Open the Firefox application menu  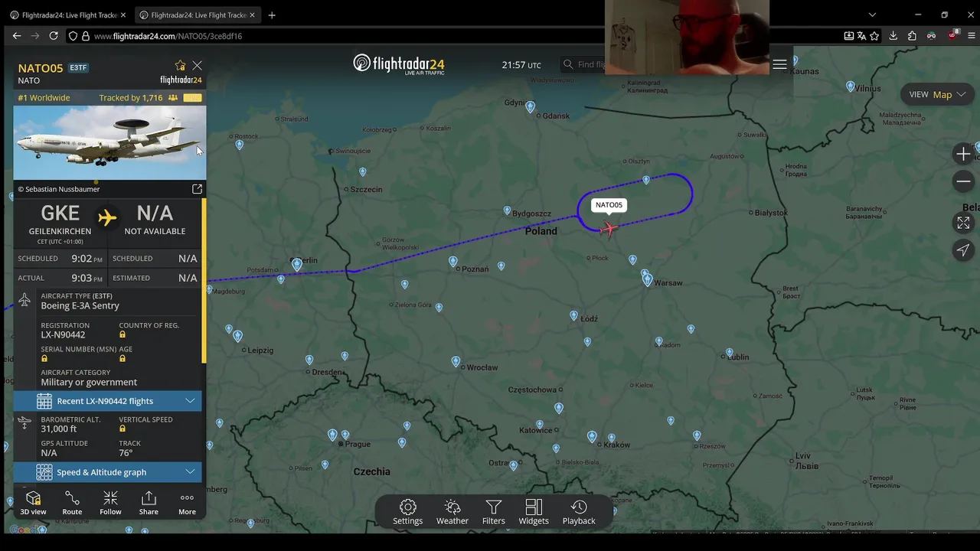point(972,36)
